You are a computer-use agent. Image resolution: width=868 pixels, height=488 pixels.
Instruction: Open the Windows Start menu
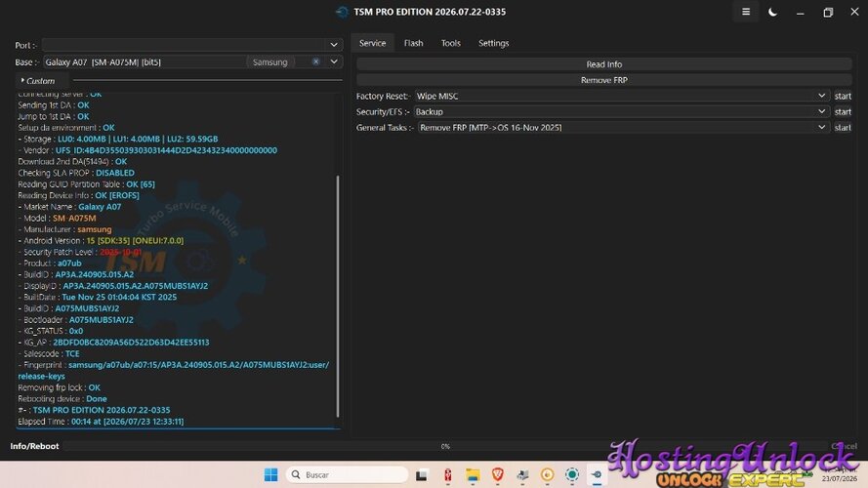[270, 474]
